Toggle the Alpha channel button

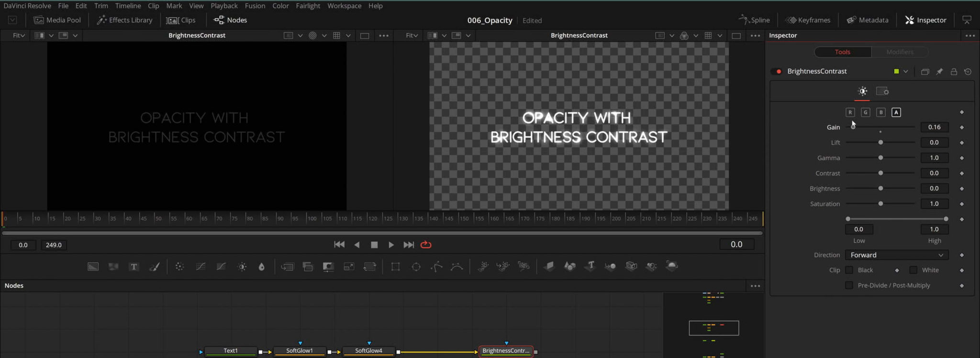point(896,112)
